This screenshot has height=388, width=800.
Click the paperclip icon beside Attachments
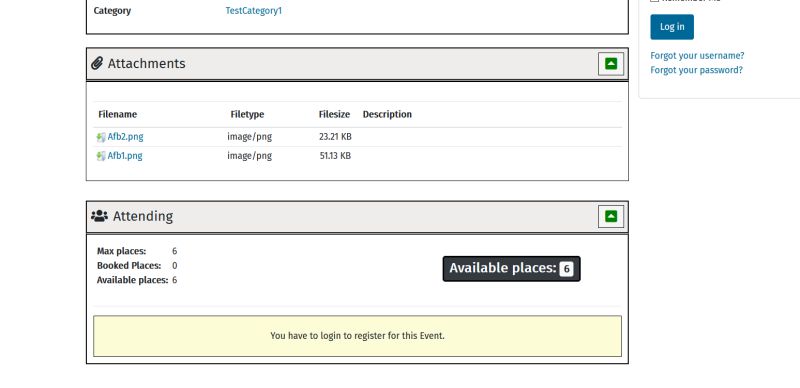click(x=97, y=63)
